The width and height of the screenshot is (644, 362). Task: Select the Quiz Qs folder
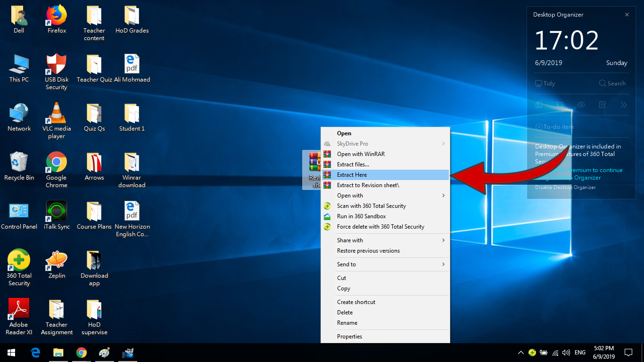(94, 118)
